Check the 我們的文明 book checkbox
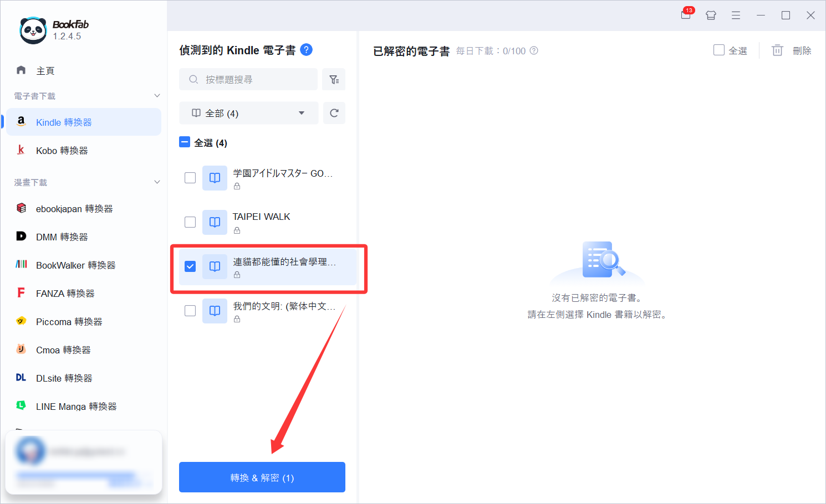This screenshot has height=504, width=826. click(x=190, y=311)
